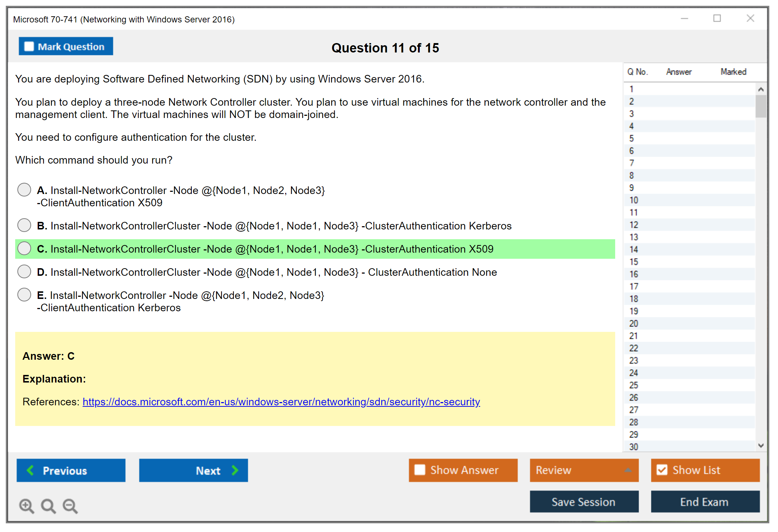
Task: Click the left arrow on Previous button
Action: [x=30, y=470]
